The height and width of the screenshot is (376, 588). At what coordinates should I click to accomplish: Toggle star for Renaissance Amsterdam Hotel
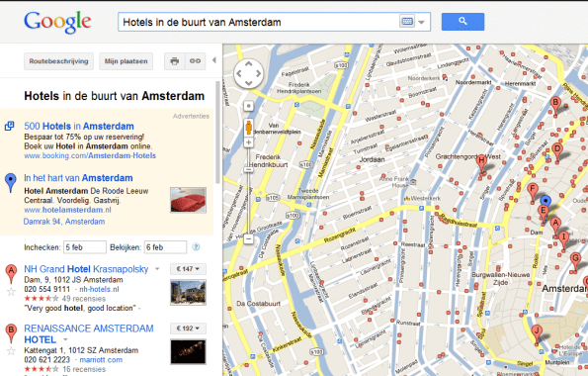click(x=11, y=351)
